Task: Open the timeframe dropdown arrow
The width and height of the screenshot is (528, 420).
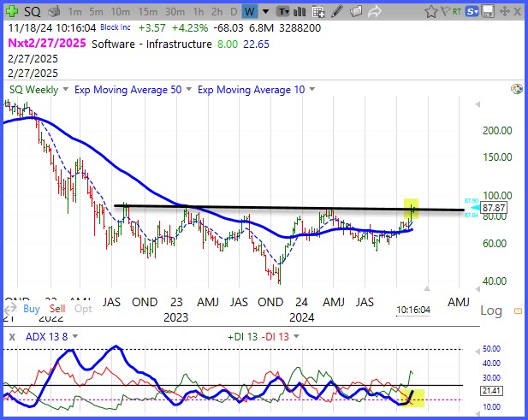Action: point(265,12)
